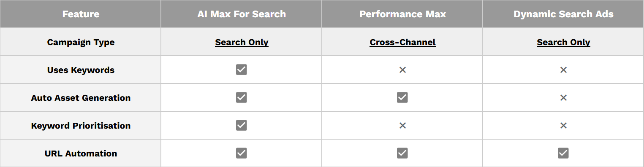This screenshot has width=644, height=167.
Task: Select the AI Max For Search column header
Action: coord(242,14)
